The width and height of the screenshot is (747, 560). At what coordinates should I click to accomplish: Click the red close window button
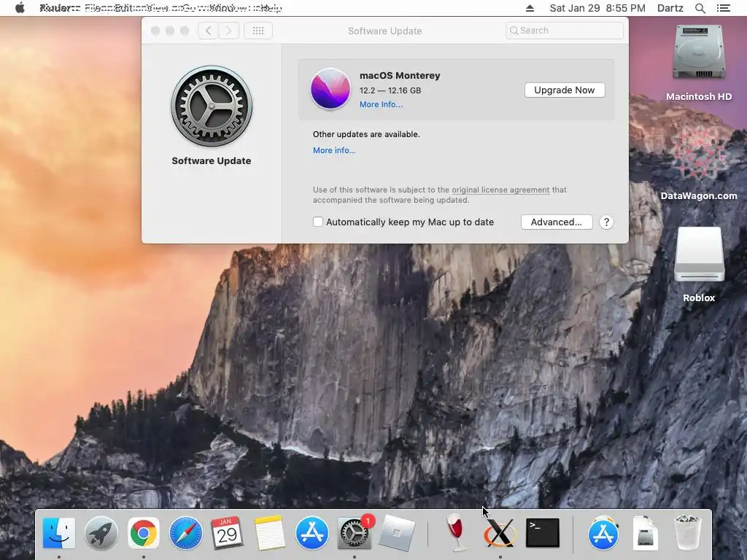(155, 31)
